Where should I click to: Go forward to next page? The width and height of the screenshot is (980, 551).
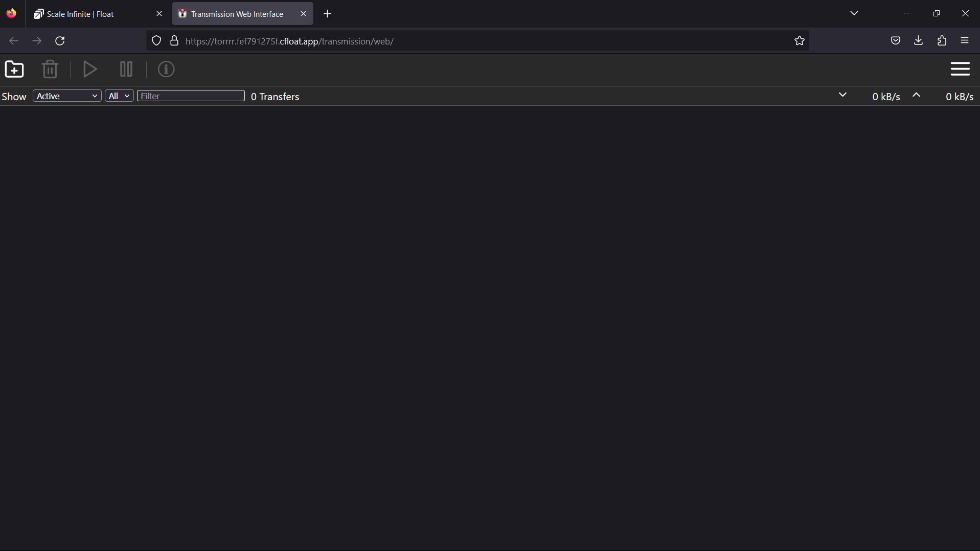pos(37,41)
